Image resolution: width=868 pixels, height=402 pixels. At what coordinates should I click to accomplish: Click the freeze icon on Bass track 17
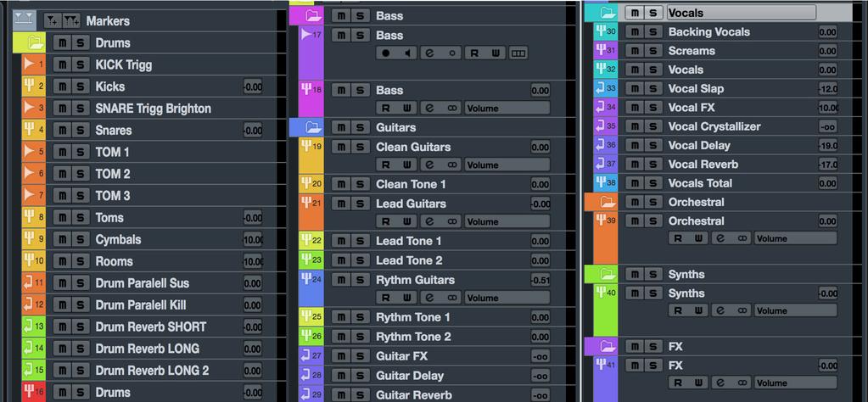[x=451, y=53]
